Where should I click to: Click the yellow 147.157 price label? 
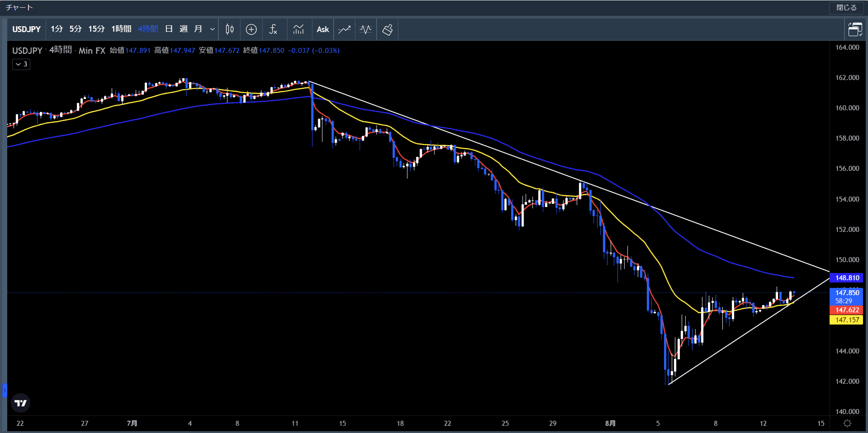point(847,320)
